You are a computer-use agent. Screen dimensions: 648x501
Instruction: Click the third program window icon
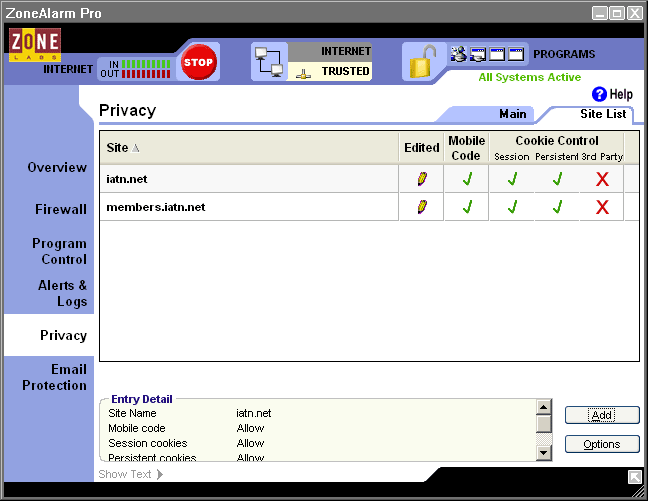pos(497,54)
